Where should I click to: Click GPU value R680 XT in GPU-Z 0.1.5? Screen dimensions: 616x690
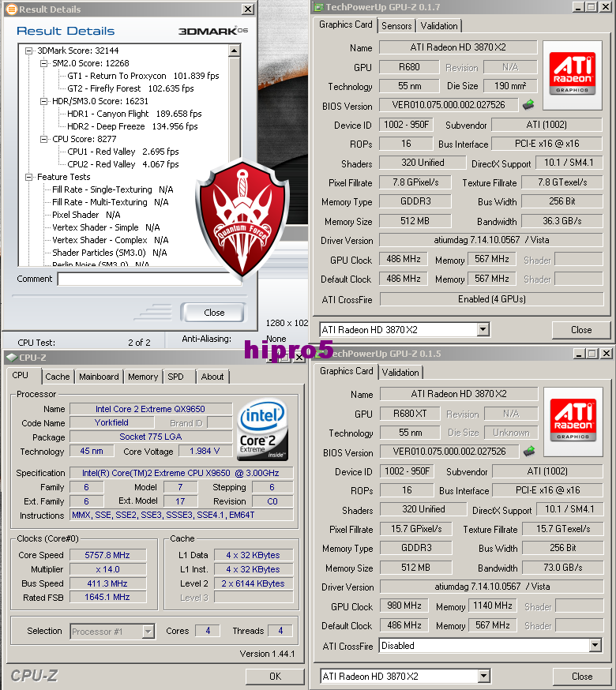(410, 414)
